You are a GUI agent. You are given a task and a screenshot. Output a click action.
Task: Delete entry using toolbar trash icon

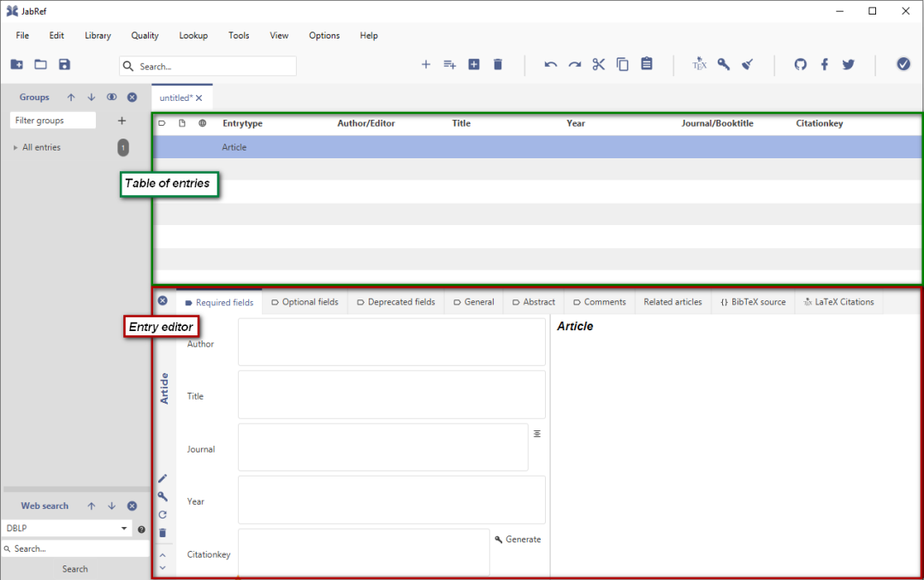[x=498, y=64]
